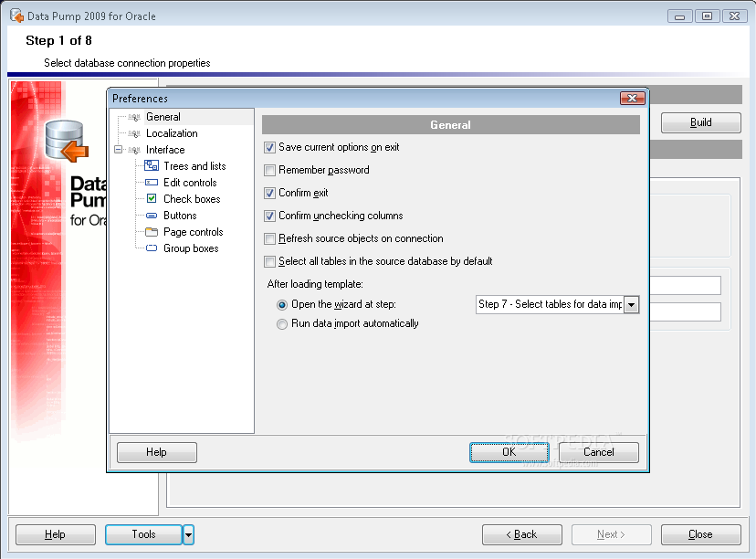756x559 pixels.
Task: Select Run data import automatically radio
Action: coord(281,324)
